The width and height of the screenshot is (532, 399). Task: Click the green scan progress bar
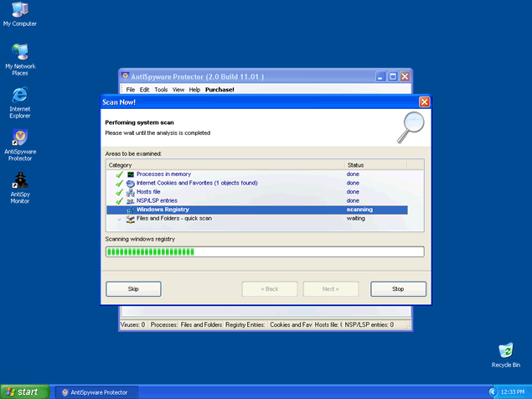pyautogui.click(x=264, y=251)
